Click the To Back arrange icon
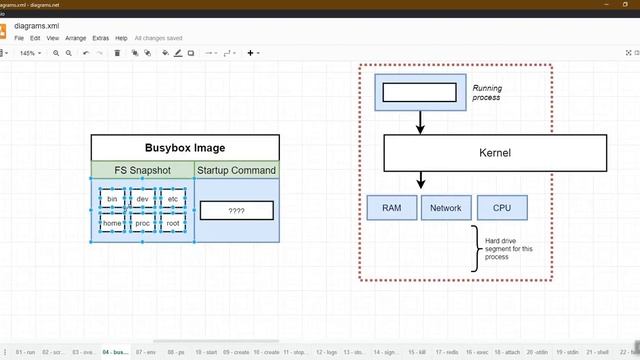640x360 pixels. point(147,53)
